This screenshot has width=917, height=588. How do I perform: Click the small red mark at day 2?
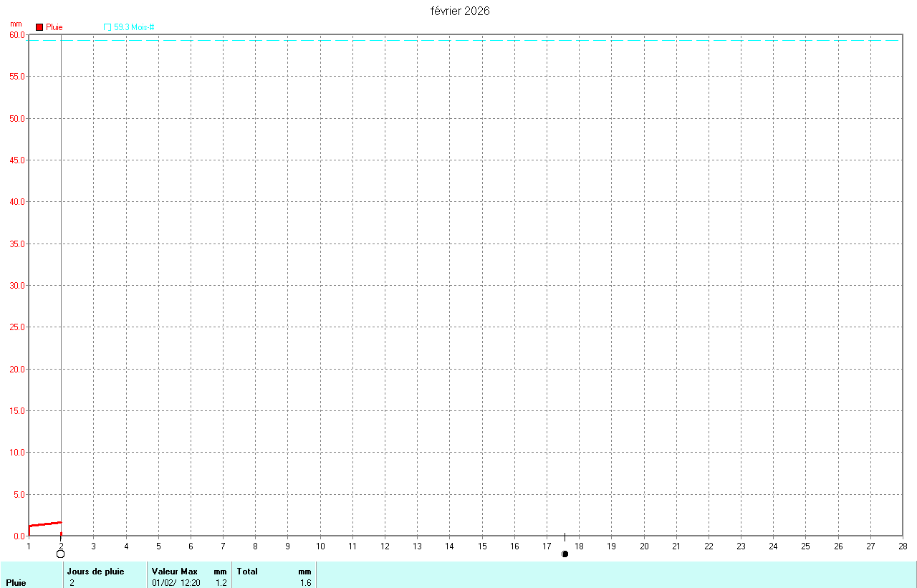pos(61,534)
